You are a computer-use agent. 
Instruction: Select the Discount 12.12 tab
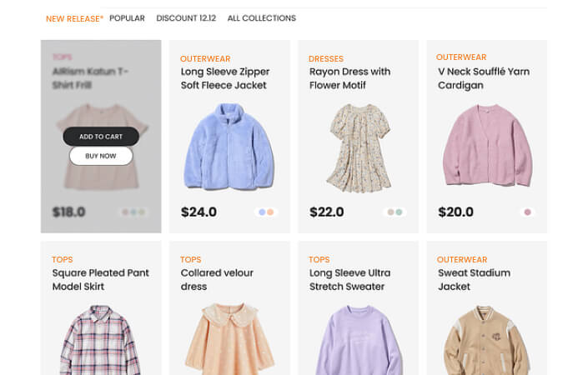pos(186,18)
